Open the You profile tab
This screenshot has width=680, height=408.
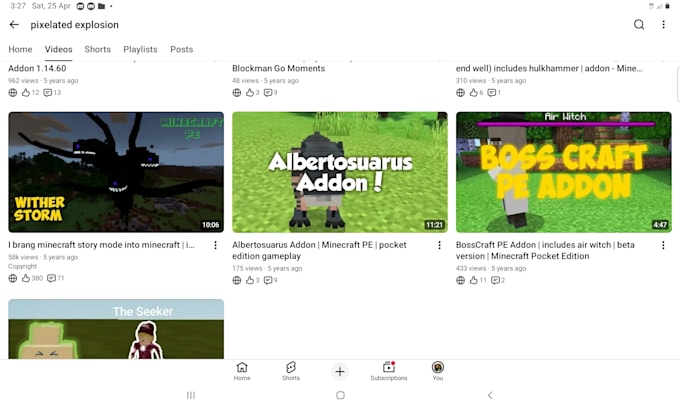tap(438, 372)
